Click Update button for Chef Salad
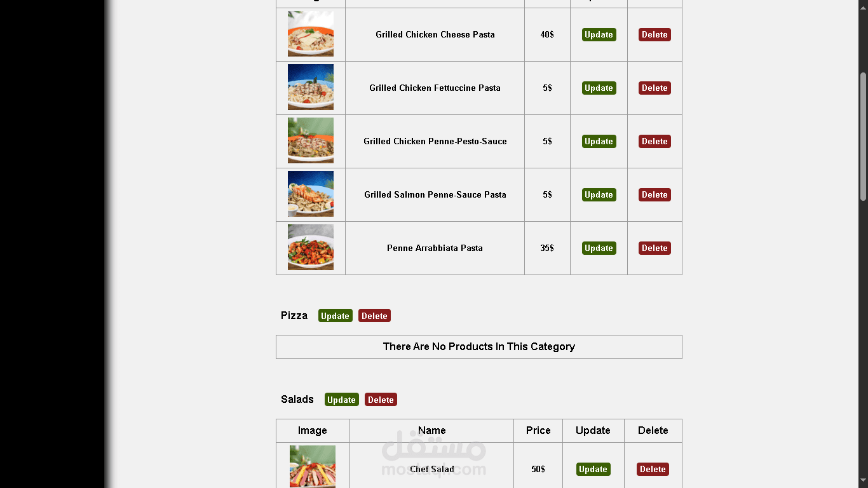Screen dimensions: 868x488 (593, 470)
